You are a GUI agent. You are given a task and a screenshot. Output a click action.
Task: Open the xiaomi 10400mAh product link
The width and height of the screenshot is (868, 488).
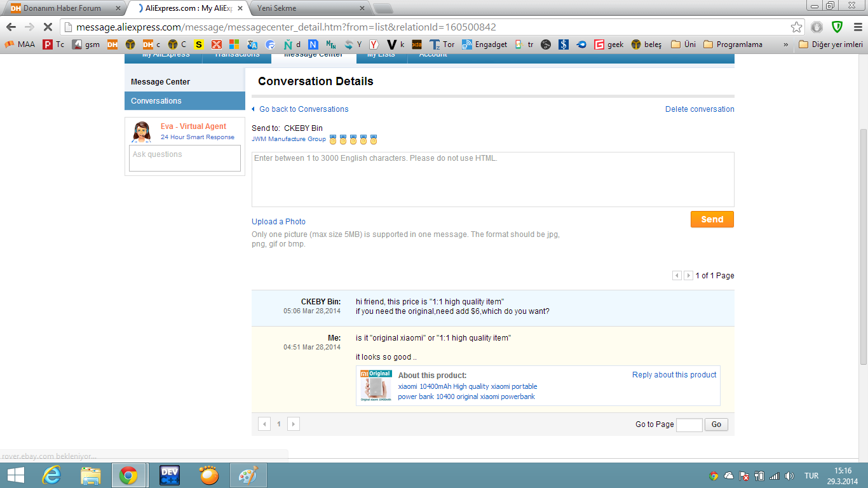pos(468,391)
